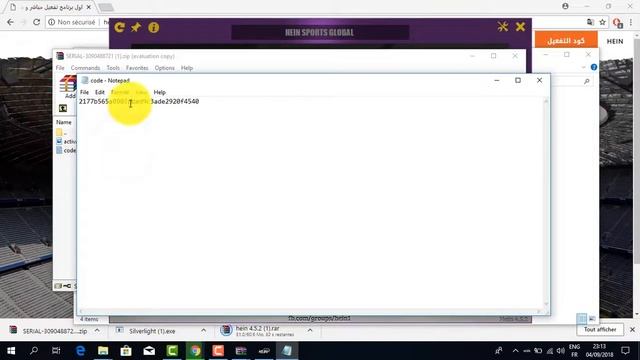Show hidden system tray icons
640x360 pixels.
515,351
